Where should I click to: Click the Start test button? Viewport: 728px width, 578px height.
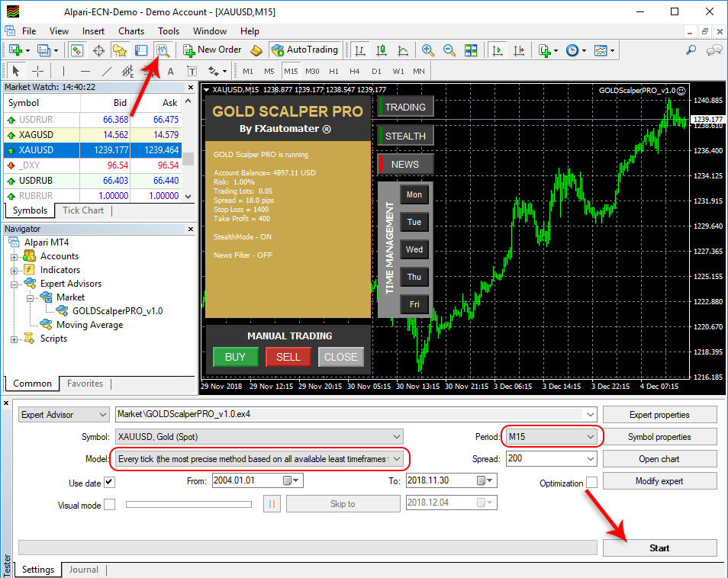tap(660, 548)
